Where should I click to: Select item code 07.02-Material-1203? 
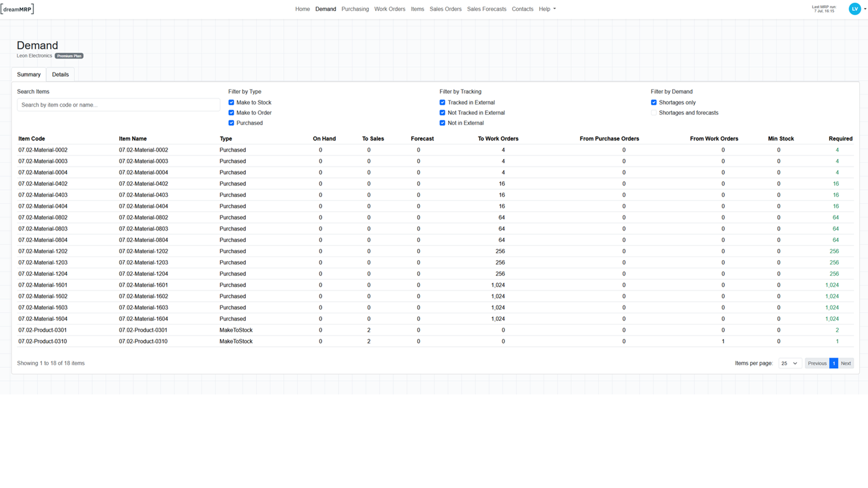(x=43, y=262)
